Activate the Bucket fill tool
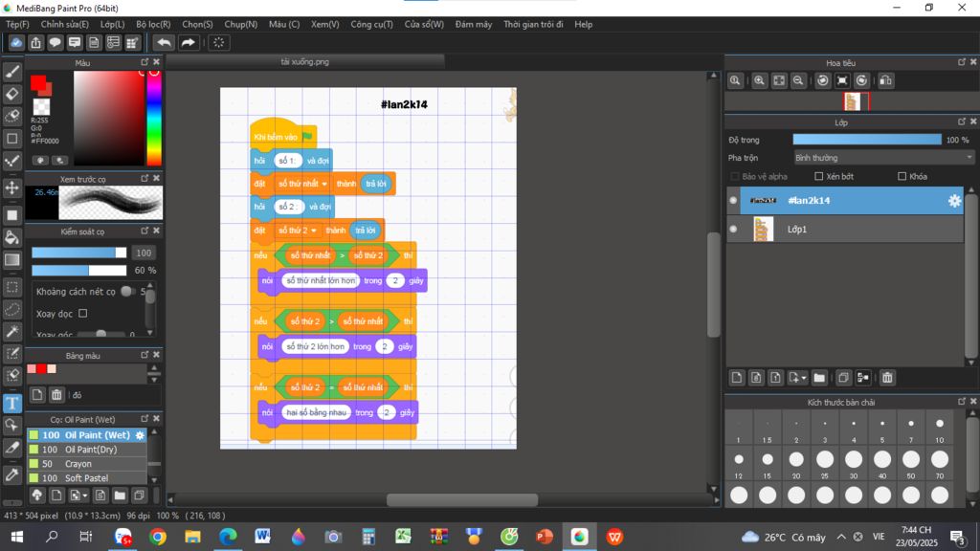 [x=12, y=236]
